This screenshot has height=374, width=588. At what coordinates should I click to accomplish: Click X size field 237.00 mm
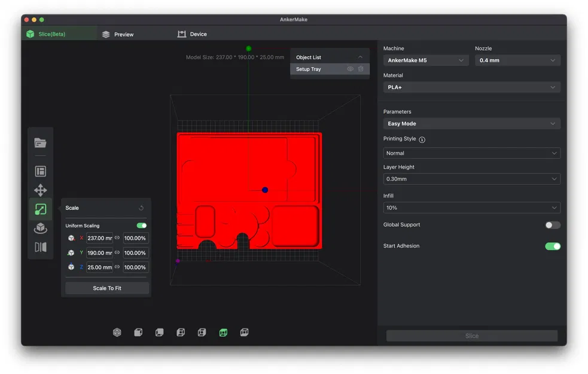coord(99,238)
